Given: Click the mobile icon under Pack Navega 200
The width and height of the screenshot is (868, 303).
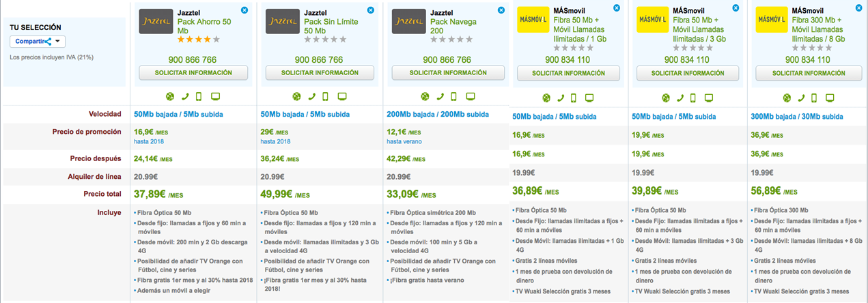Looking at the screenshot, I should (x=453, y=96).
